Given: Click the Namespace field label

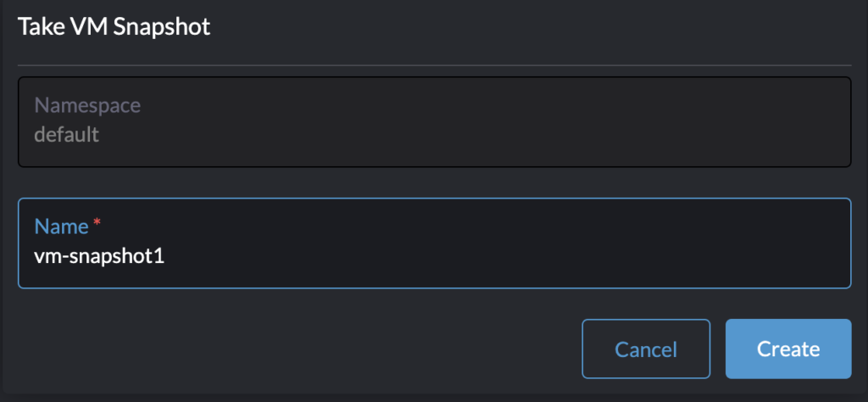Looking at the screenshot, I should [87, 105].
